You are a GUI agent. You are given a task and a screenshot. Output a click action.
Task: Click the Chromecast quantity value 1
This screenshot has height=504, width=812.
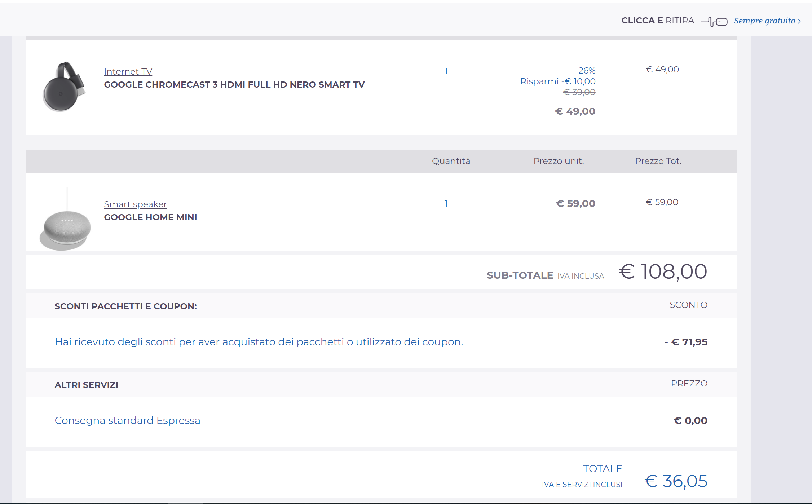coord(446,71)
